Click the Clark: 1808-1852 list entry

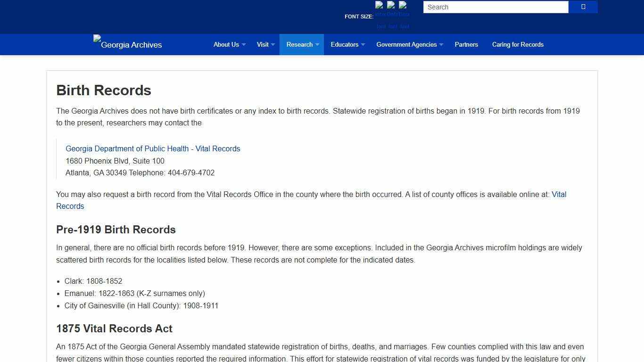93,281
